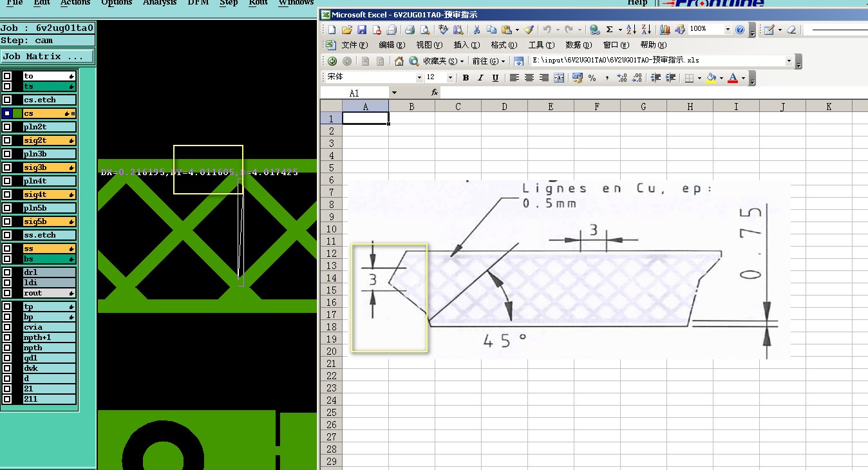Toggle checkbox for layer drl
This screenshot has width=868, height=470.
click(x=7, y=272)
